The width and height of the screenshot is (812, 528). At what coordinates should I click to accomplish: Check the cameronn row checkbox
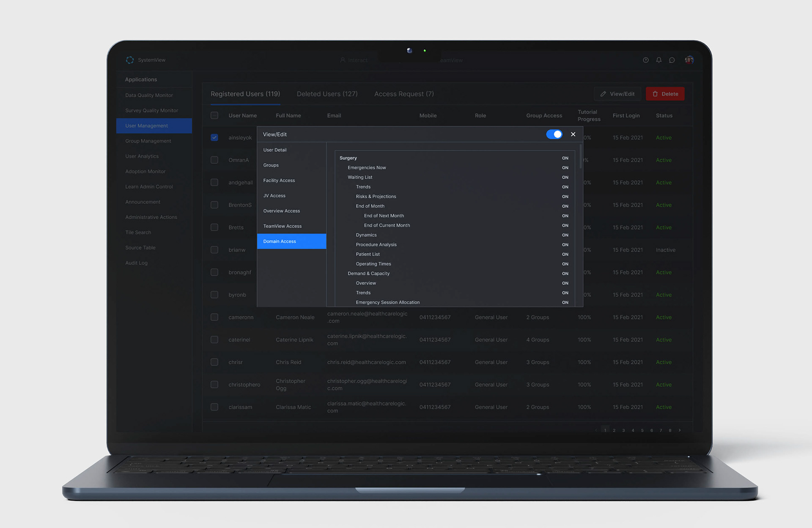214,317
